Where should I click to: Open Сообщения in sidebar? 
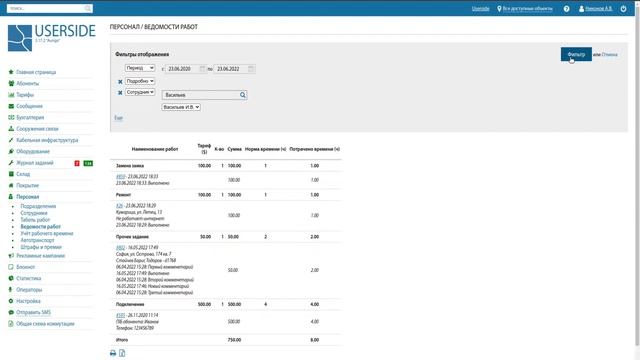(x=29, y=106)
